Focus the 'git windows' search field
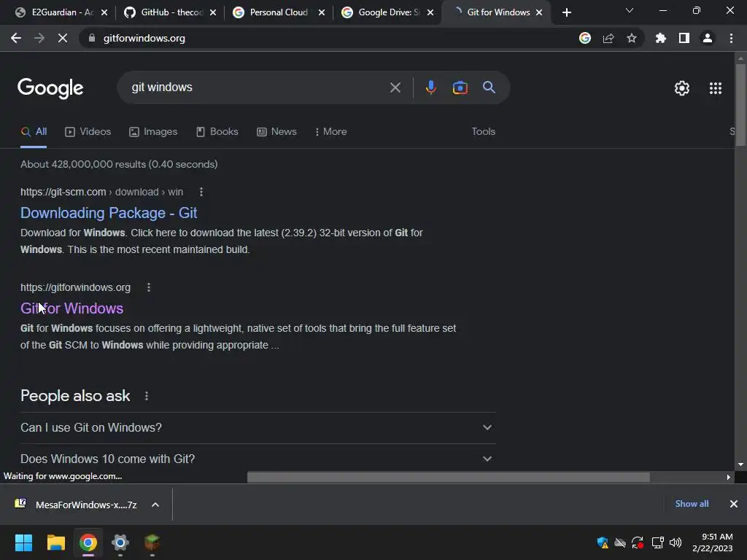 (258, 87)
